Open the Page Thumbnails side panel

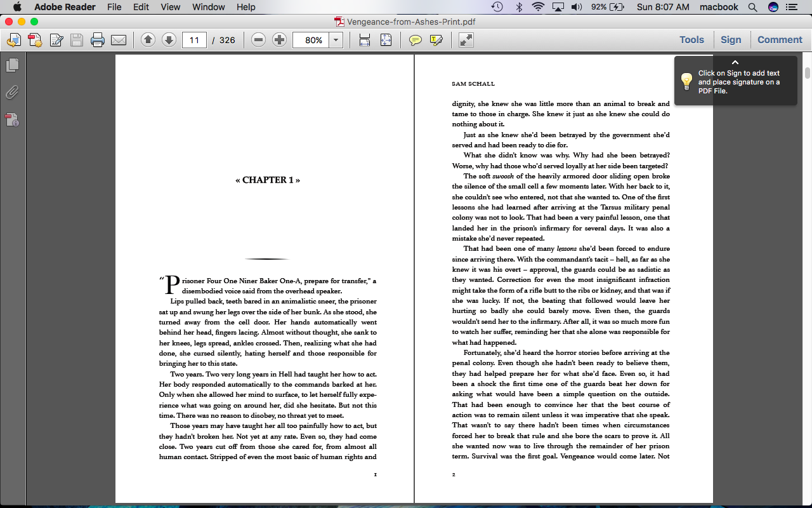(12, 65)
